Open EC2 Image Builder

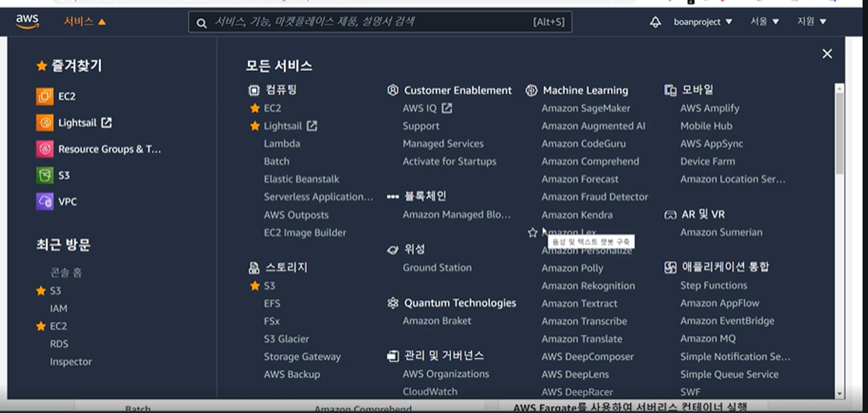[x=304, y=232]
